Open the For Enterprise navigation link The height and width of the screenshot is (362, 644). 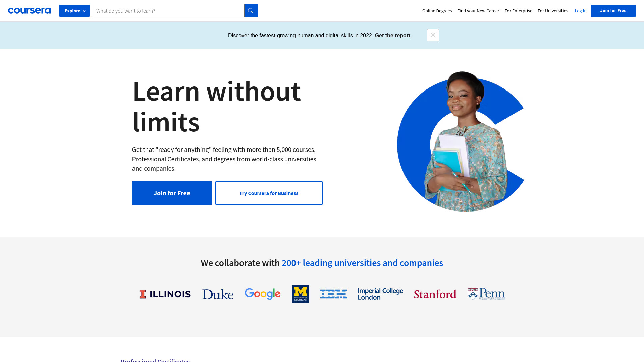click(x=519, y=11)
